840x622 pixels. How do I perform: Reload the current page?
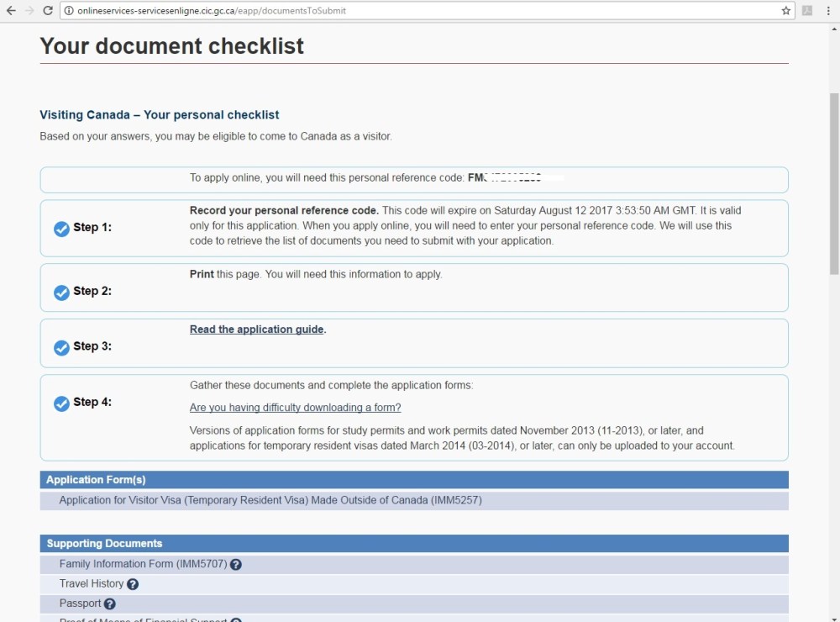[x=48, y=11]
